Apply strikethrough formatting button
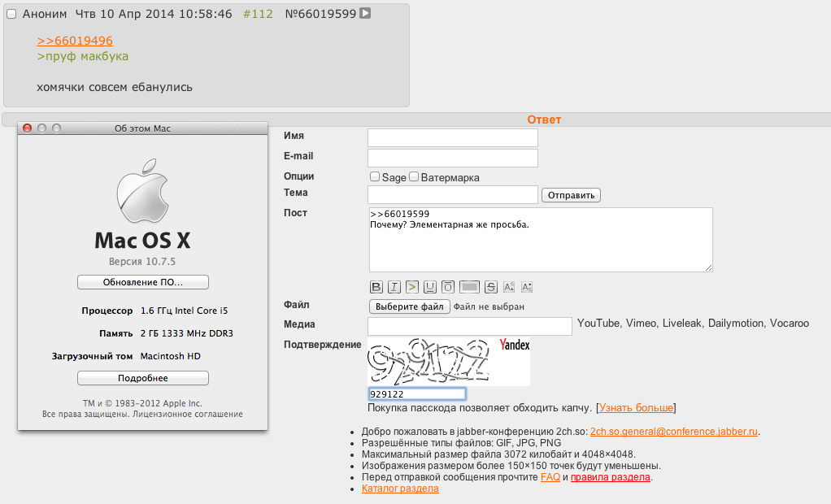 pos(491,287)
